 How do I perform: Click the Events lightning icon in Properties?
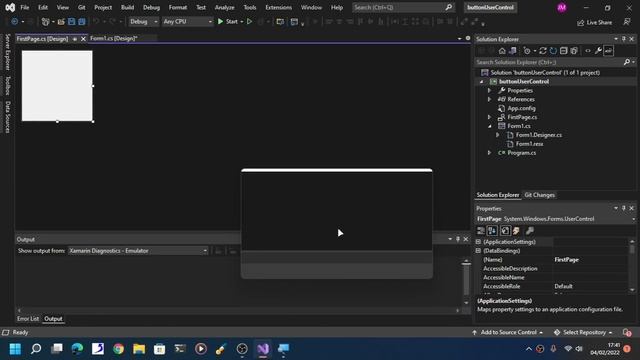516,231
